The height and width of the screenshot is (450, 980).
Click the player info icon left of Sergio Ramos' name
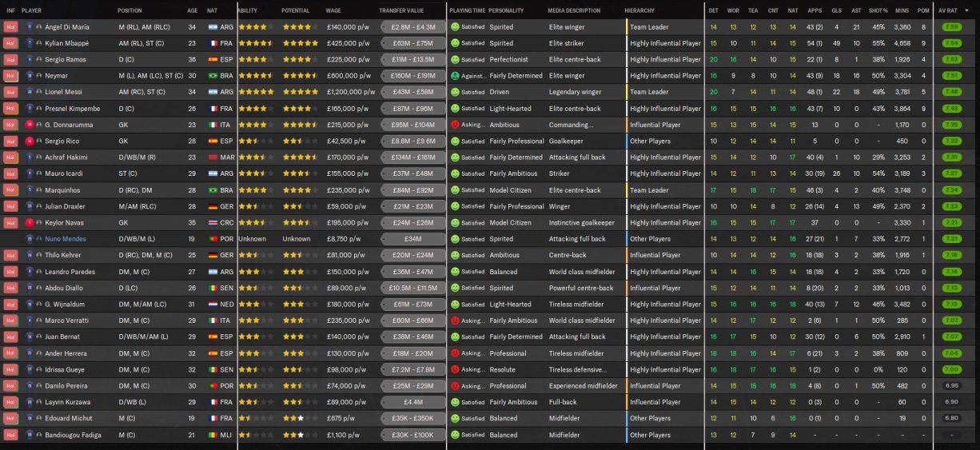click(x=38, y=59)
